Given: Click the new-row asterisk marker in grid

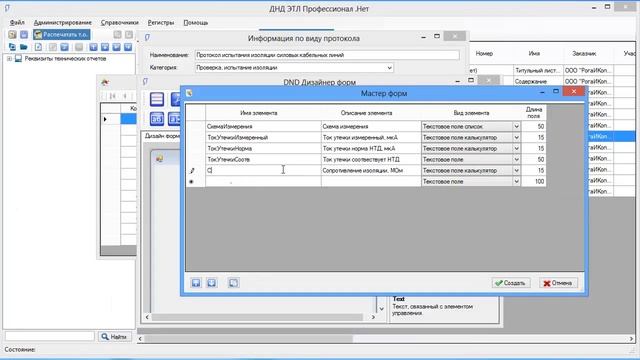Looking at the screenshot, I should pos(191,182).
